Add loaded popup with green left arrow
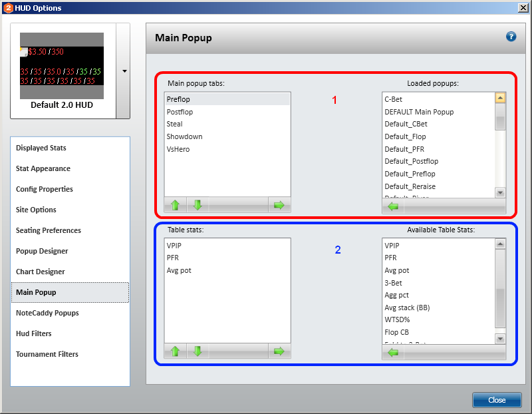This screenshot has width=532, height=414. point(393,206)
